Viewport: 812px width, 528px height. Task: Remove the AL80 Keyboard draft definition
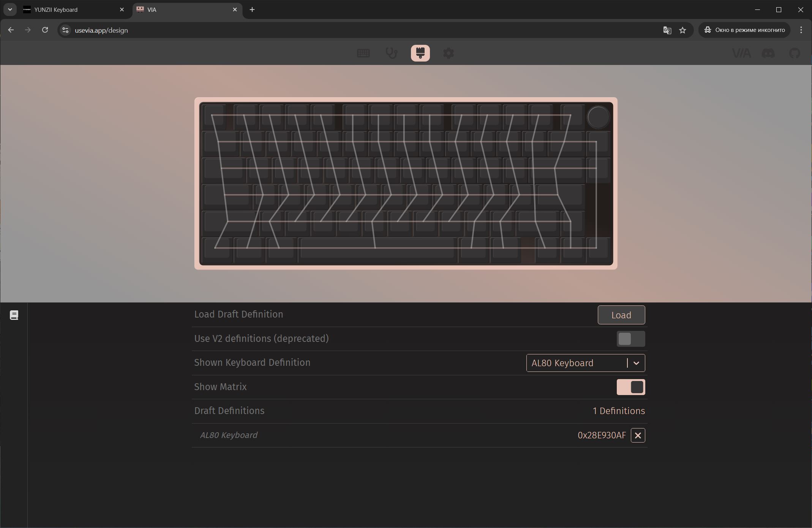click(x=638, y=435)
